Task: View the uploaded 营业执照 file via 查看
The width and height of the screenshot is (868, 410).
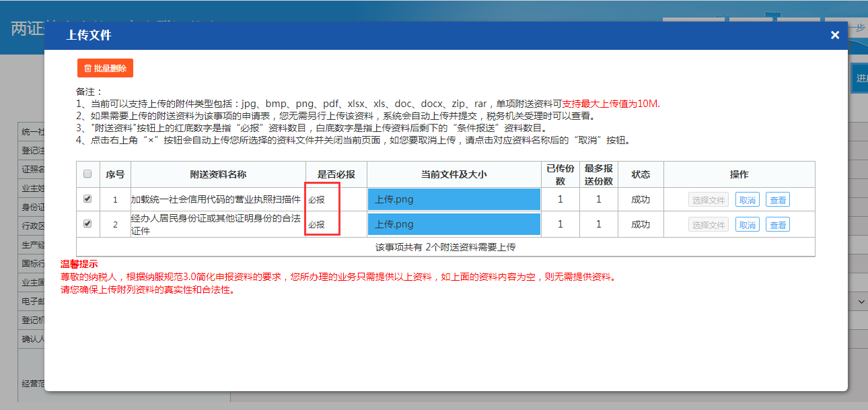Action: [778, 199]
